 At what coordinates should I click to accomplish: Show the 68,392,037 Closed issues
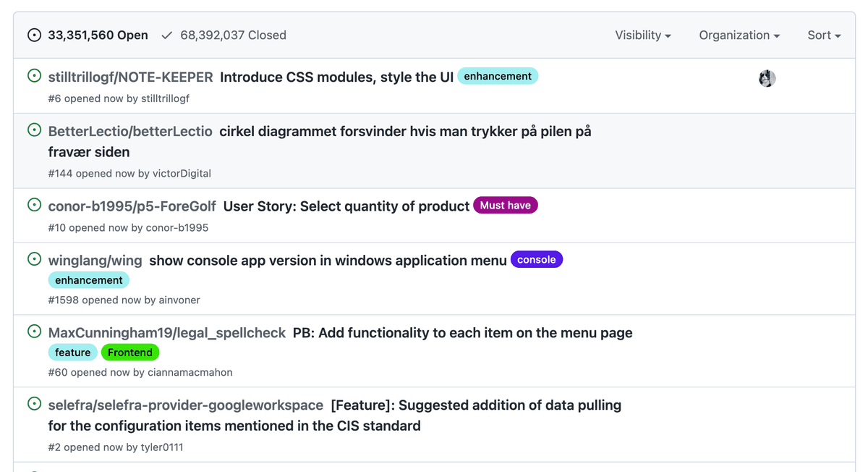[224, 35]
